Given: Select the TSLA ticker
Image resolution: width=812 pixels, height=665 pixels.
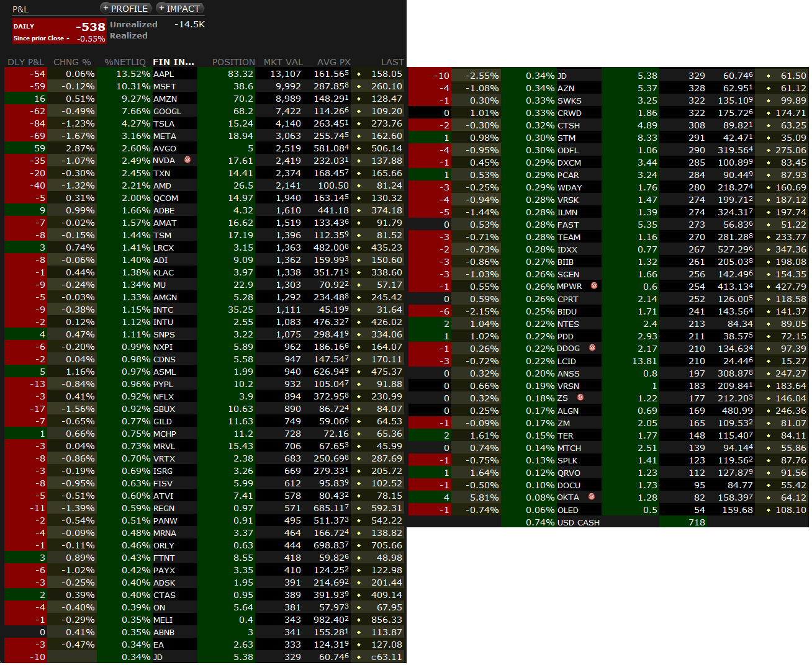Looking at the screenshot, I should point(164,123).
